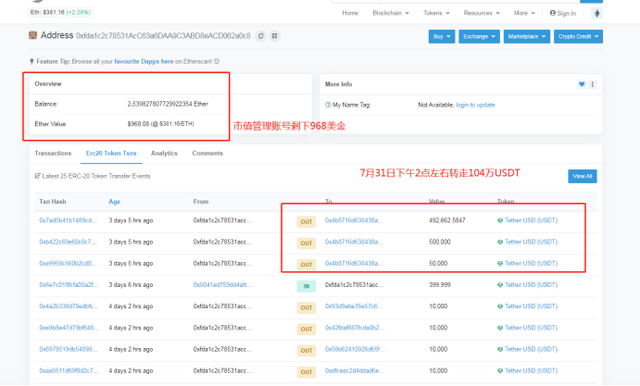640x386 pixels.
Task: Open txn hash 0x7ad5b41b1489cd link
Action: click(68, 220)
